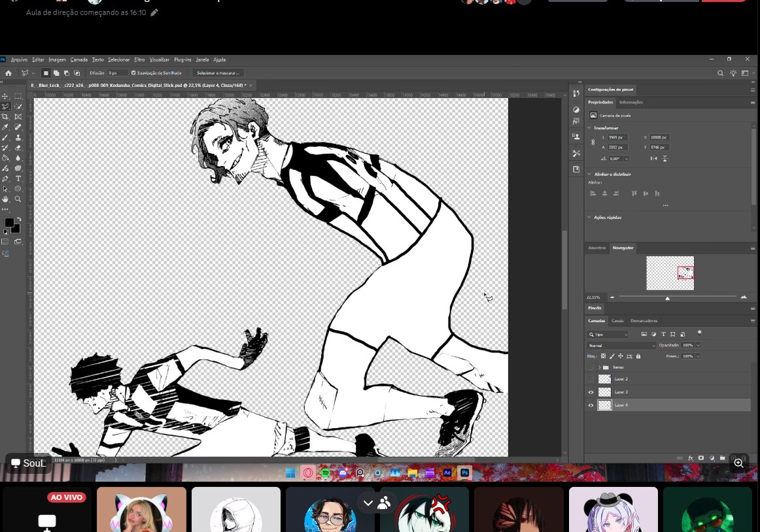
Task: Toggle width-height link constraint
Action: pos(593,142)
